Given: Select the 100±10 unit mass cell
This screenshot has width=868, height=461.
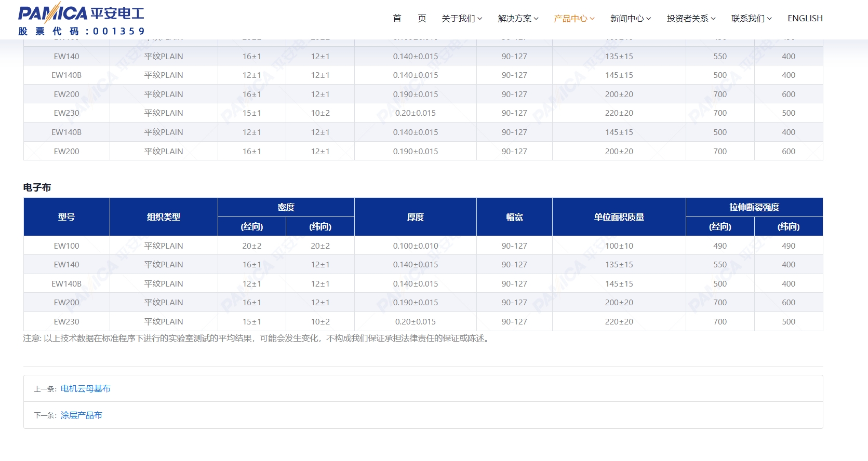Looking at the screenshot, I should (x=619, y=246).
